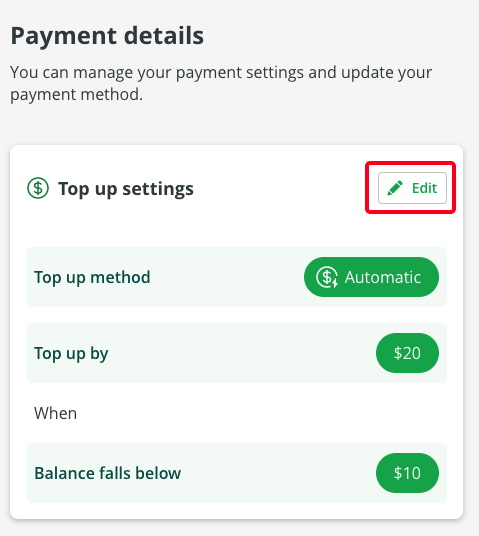
Task: Click the $10 balance threshold badge
Action: (x=407, y=473)
